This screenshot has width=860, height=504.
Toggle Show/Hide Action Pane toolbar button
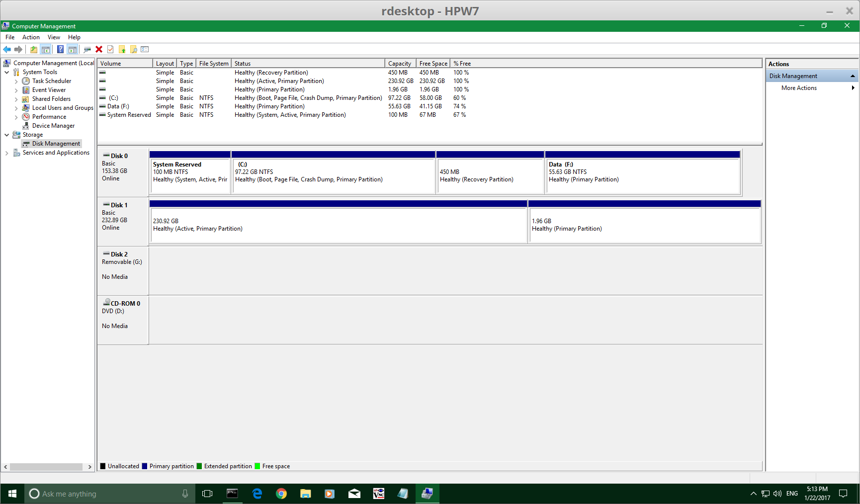pyautogui.click(x=73, y=49)
